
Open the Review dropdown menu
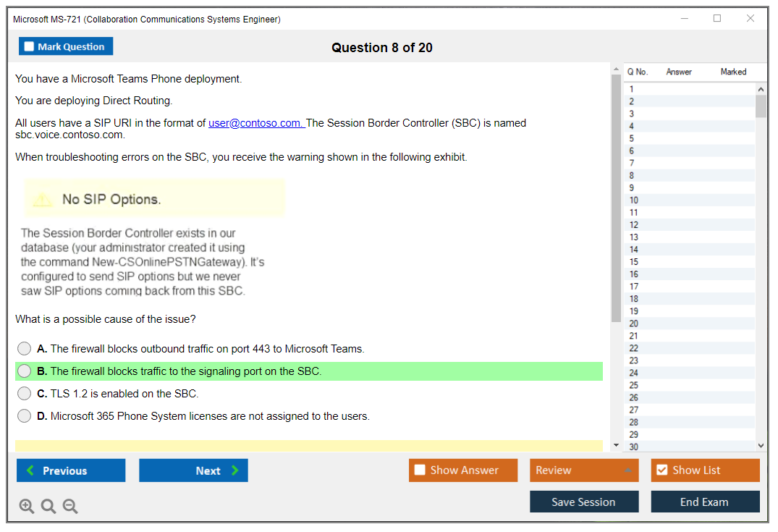(x=584, y=470)
